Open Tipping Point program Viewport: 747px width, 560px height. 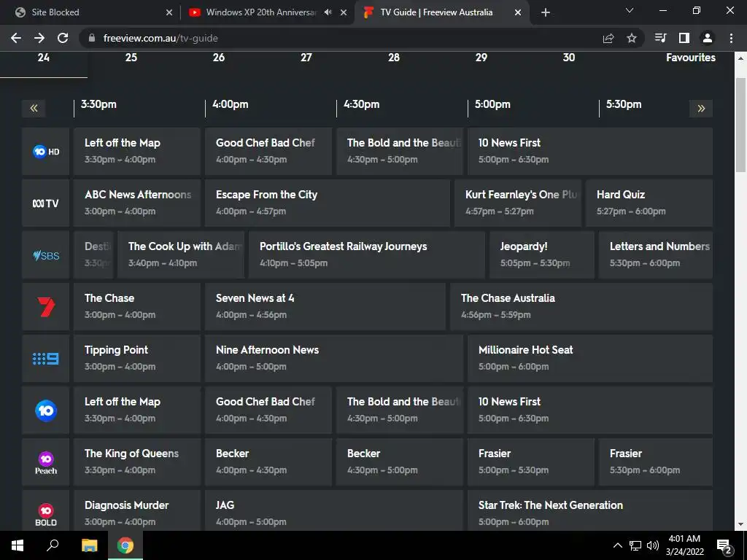tap(137, 359)
